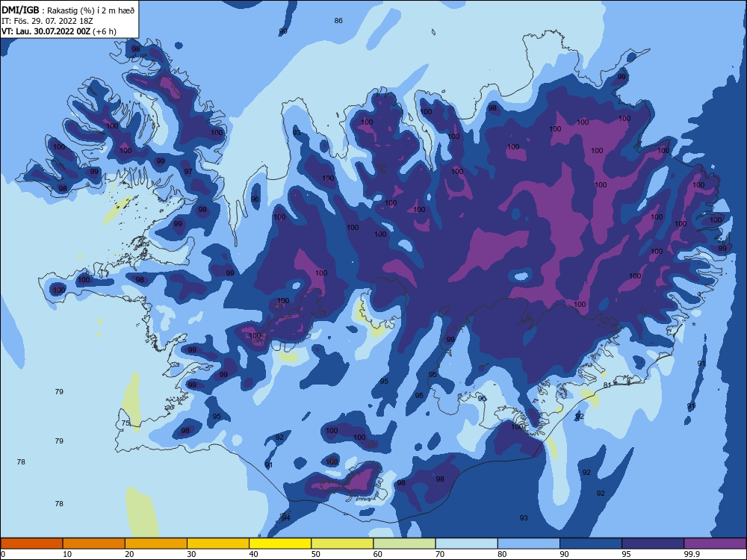Select the dark blue 90–95 legend swatch

click(x=591, y=544)
